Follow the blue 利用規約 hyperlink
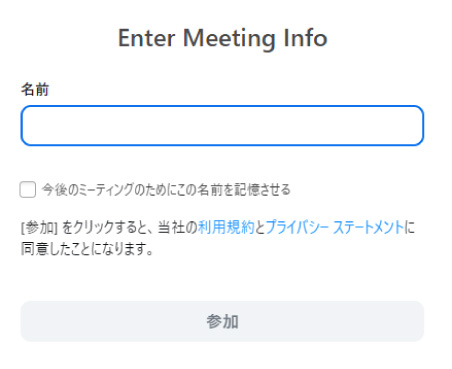The height and width of the screenshot is (369, 452). coord(226,227)
